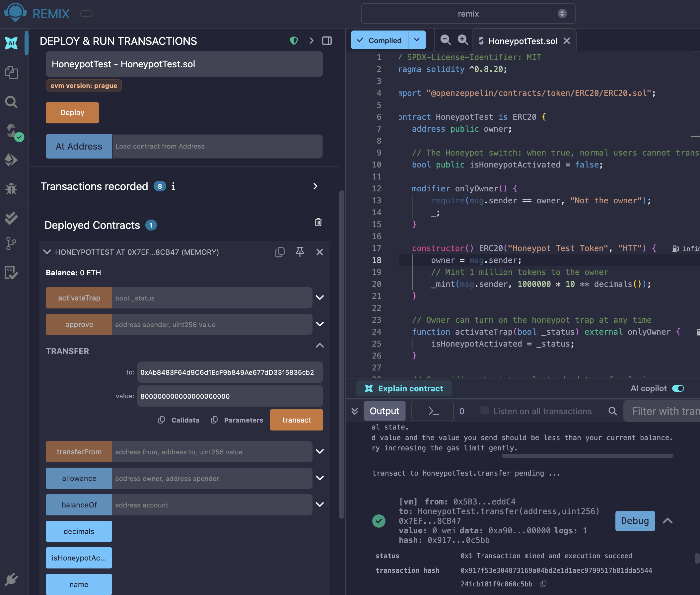Screen dimensions: 700x595
Task: Expand the allowance function parameters
Action: coord(320,478)
